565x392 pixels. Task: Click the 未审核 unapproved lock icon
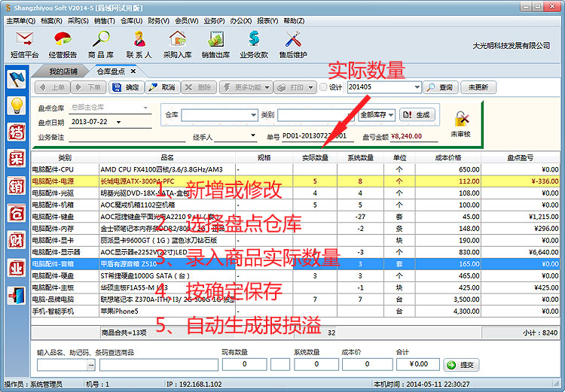460,124
